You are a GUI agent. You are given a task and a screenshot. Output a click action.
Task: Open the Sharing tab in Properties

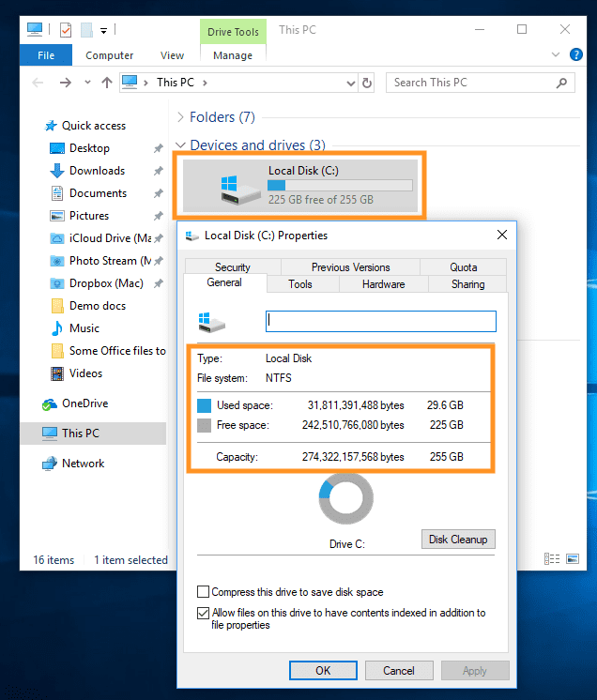click(x=467, y=284)
